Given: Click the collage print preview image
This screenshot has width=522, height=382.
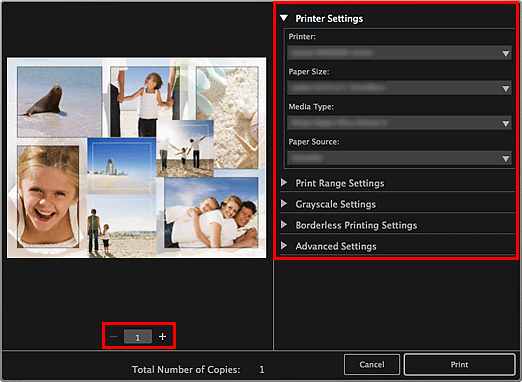Looking at the screenshot, I should click(x=137, y=157).
